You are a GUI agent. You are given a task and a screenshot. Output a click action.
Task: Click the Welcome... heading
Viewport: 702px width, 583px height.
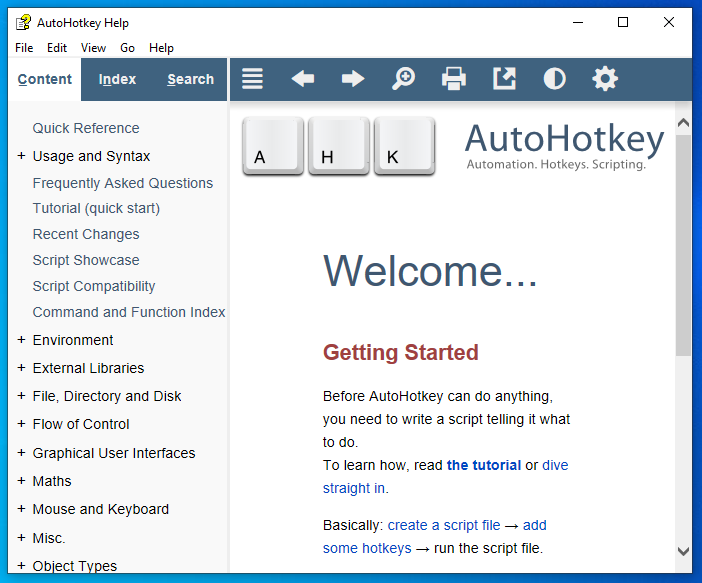coord(430,271)
